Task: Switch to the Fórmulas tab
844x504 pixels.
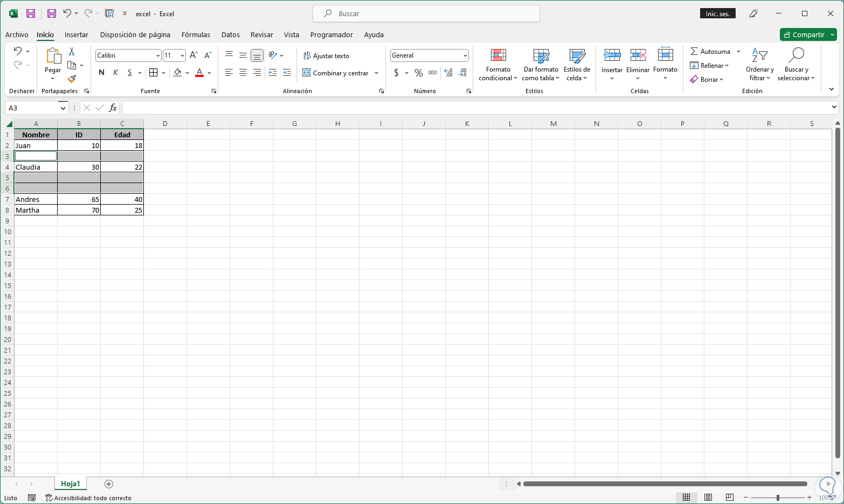Action: pos(196,34)
